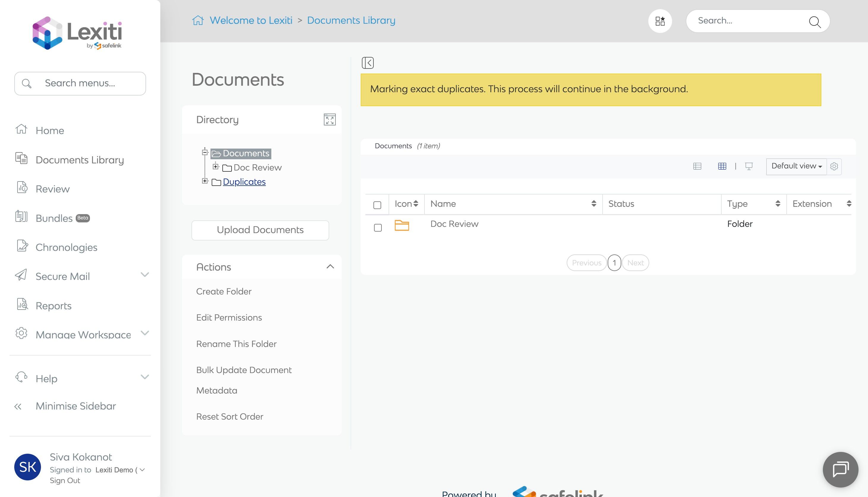
Task: Switch to list view icon
Action: coord(697,166)
